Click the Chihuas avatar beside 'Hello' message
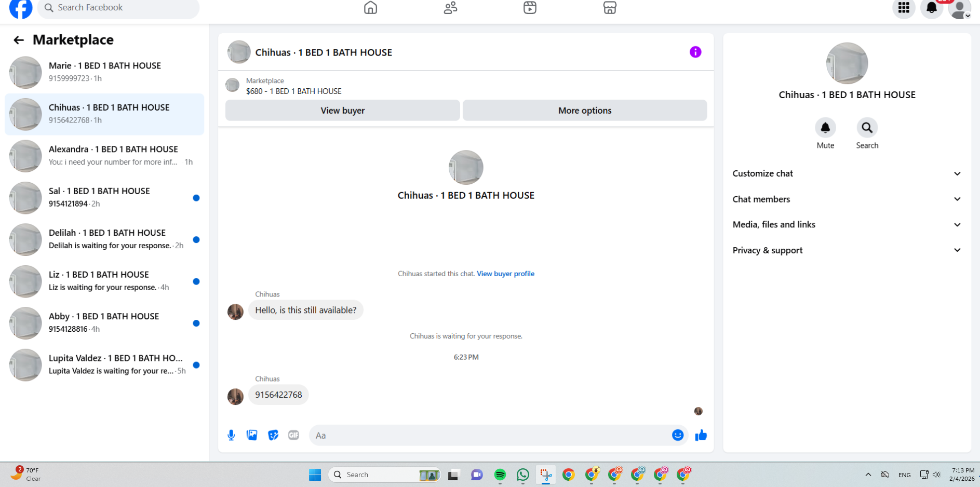 [235, 312]
